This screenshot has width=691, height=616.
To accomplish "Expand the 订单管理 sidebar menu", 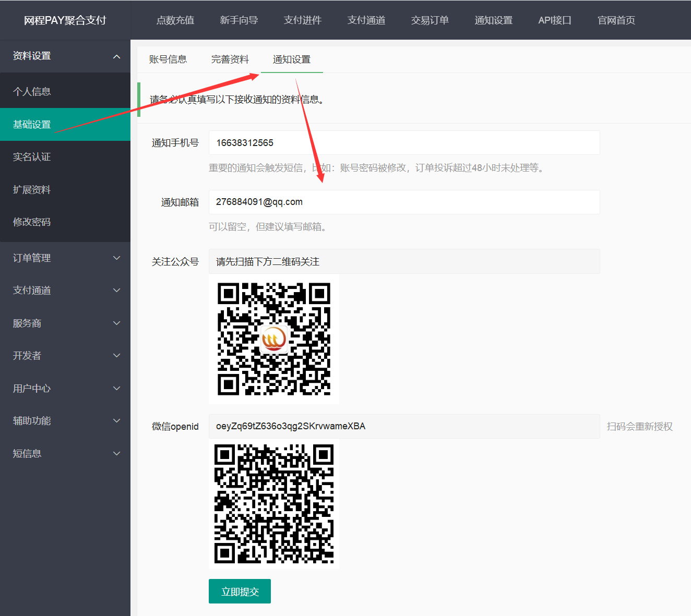I will pyautogui.click(x=65, y=258).
